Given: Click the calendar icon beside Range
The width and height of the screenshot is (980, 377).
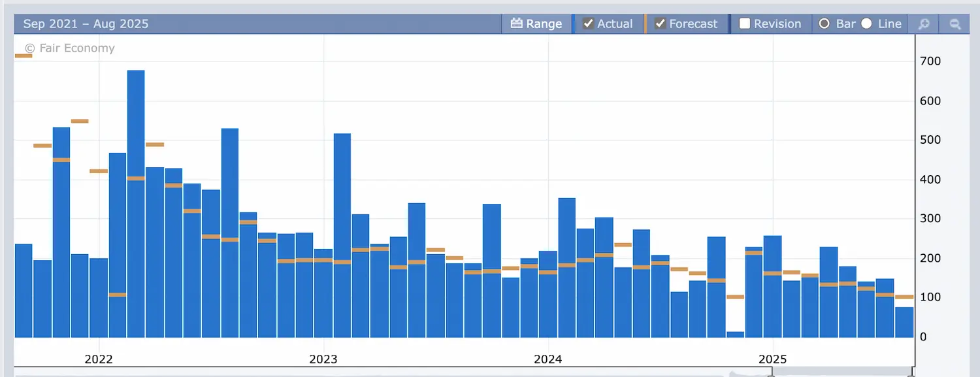Looking at the screenshot, I should tap(517, 24).
